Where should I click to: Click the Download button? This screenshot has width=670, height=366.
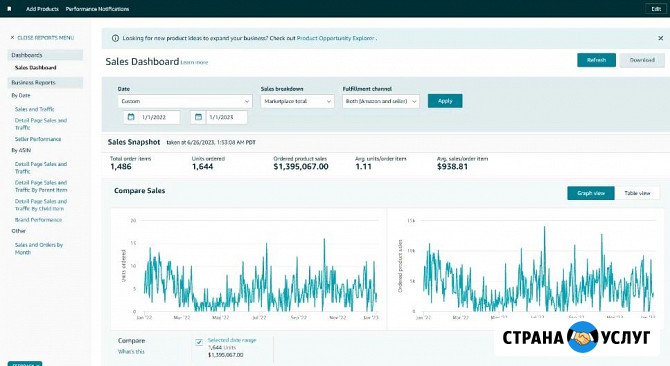point(642,60)
